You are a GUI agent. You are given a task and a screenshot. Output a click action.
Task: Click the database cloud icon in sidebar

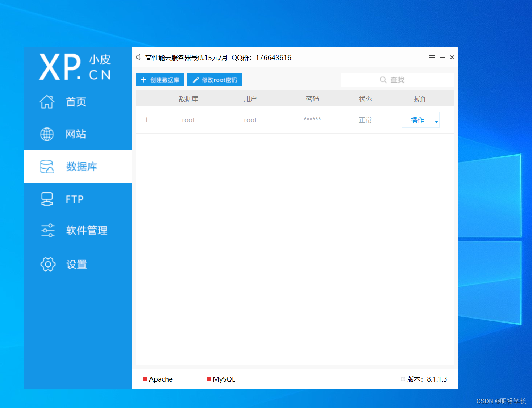click(47, 167)
